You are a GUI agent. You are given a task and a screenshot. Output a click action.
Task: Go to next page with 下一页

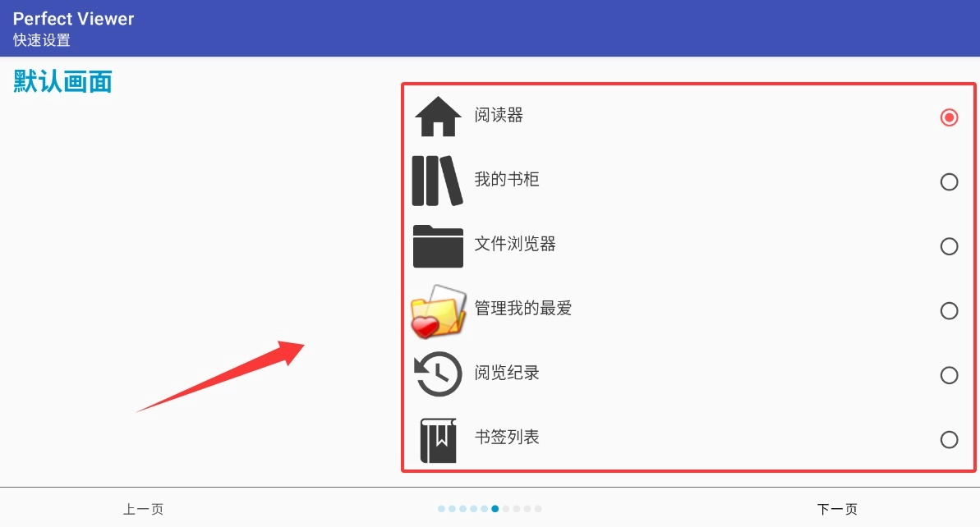[x=838, y=509]
